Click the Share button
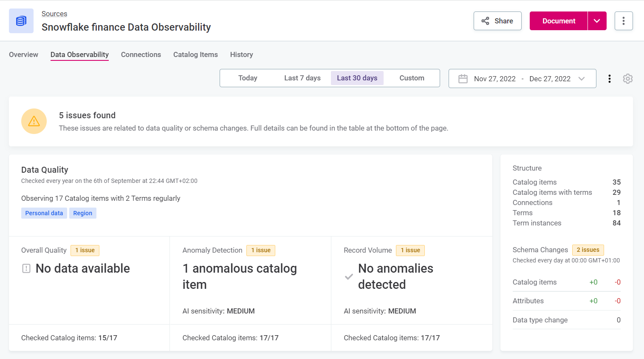 coord(497,20)
